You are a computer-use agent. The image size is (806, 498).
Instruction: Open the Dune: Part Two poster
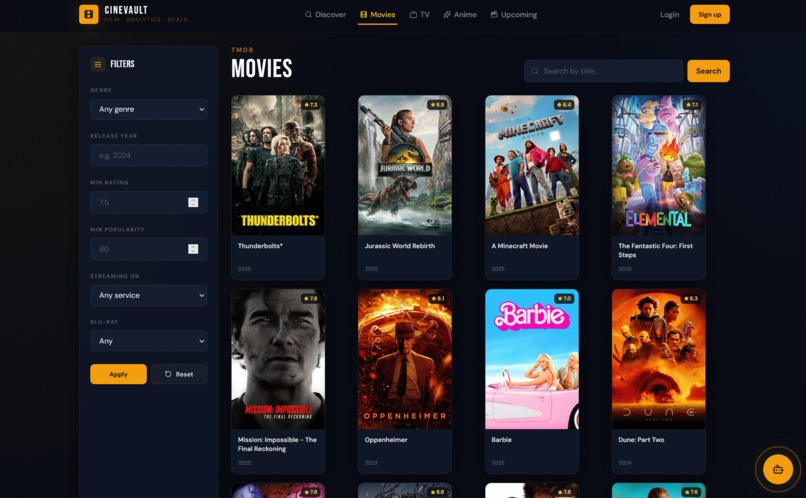pos(658,359)
